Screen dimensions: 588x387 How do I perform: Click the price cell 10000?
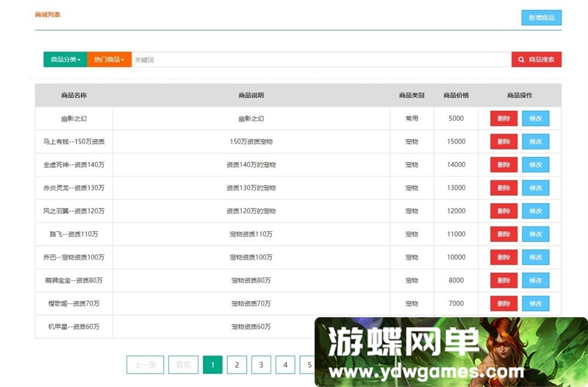456,257
